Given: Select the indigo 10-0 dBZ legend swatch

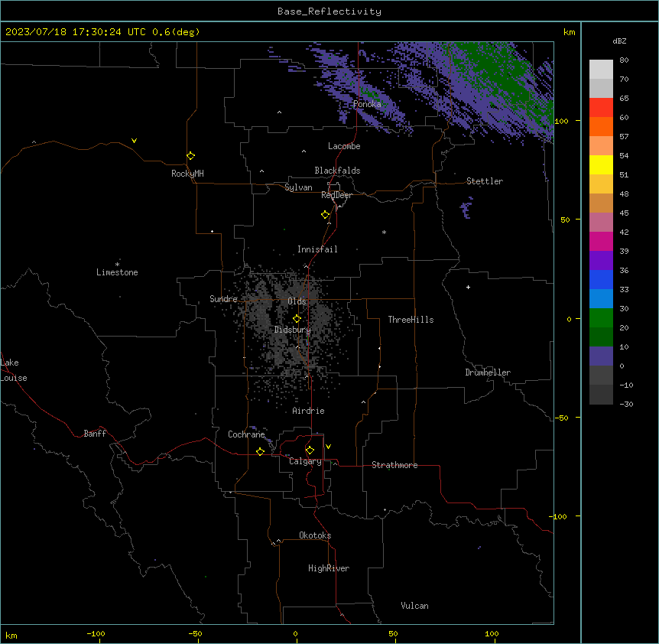Looking at the screenshot, I should 601,356.
